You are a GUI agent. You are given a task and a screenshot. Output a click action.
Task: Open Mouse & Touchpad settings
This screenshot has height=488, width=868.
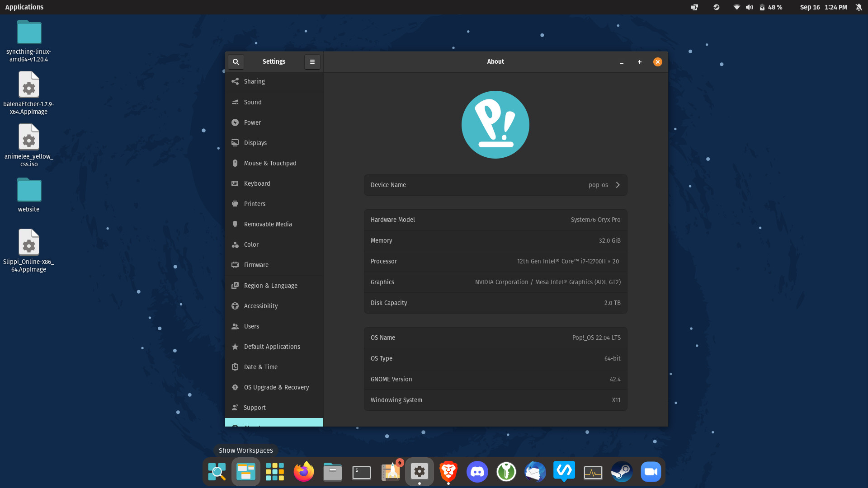click(274, 163)
